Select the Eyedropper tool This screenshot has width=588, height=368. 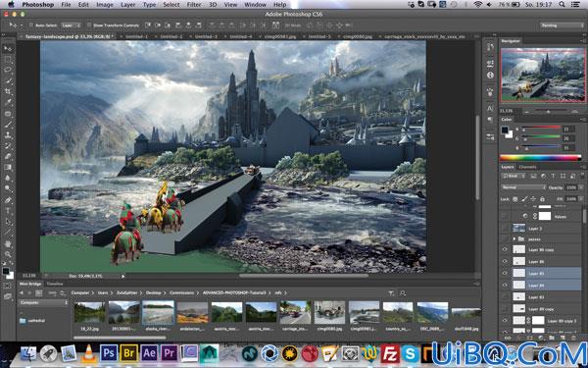(8, 102)
